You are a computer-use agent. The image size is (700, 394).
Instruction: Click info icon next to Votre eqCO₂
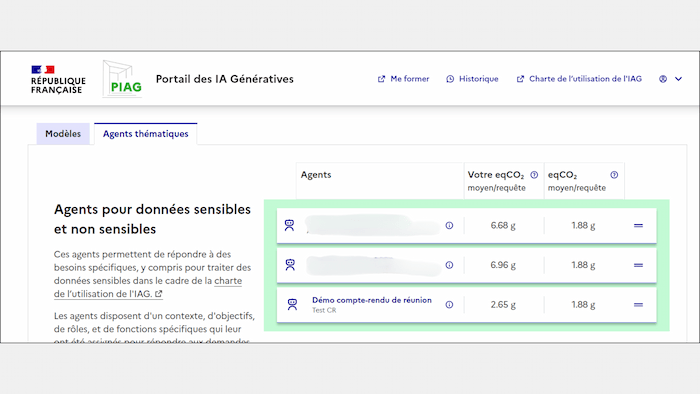[x=534, y=175]
